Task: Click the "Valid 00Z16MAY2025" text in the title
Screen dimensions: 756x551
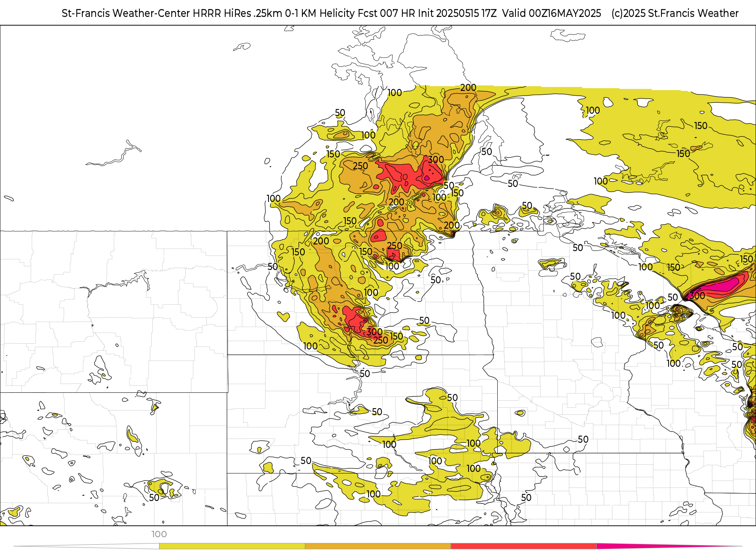Action: pyautogui.click(x=552, y=13)
